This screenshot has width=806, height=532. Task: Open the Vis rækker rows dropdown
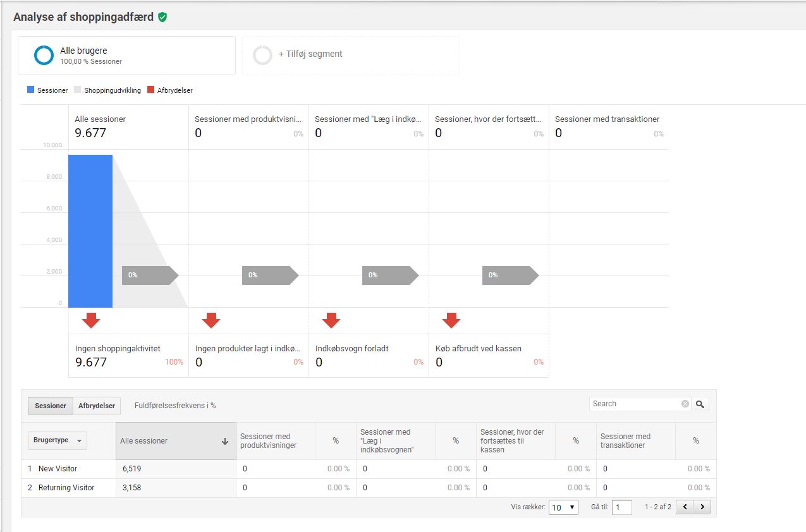563,507
